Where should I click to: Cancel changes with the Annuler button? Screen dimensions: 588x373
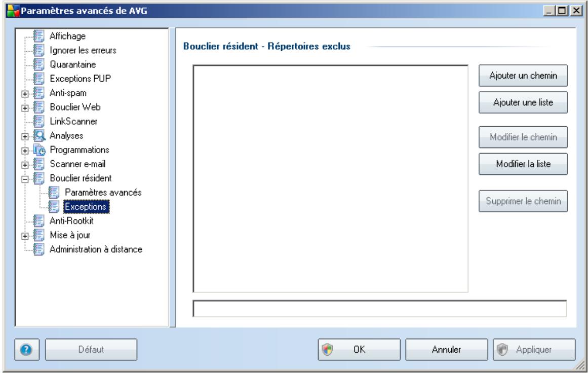pos(446,350)
